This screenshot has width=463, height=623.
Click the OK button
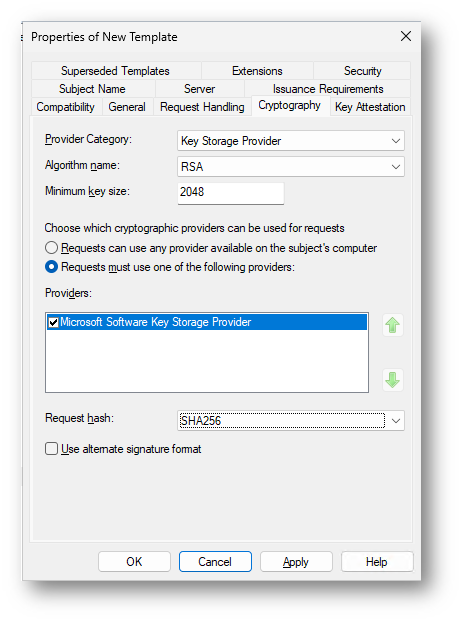134,561
